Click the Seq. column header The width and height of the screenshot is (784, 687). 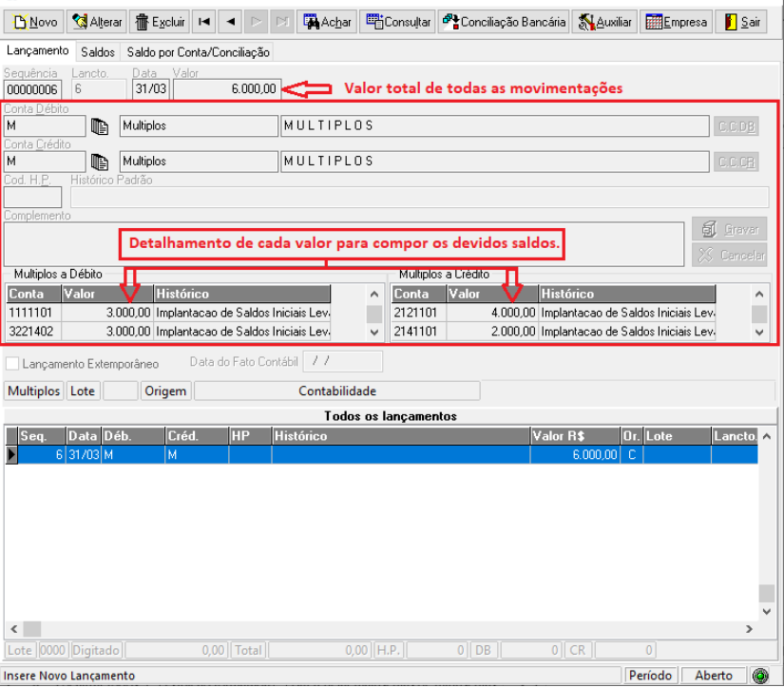pyautogui.click(x=42, y=436)
